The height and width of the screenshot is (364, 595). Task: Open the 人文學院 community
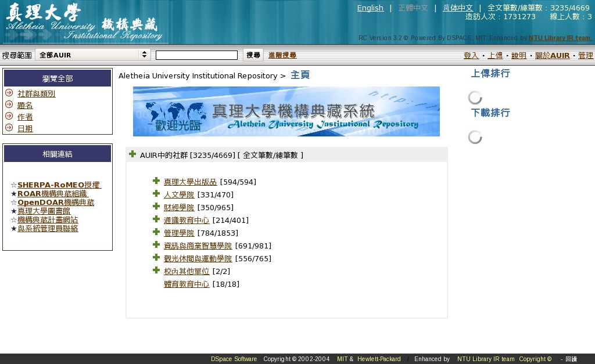[179, 195]
